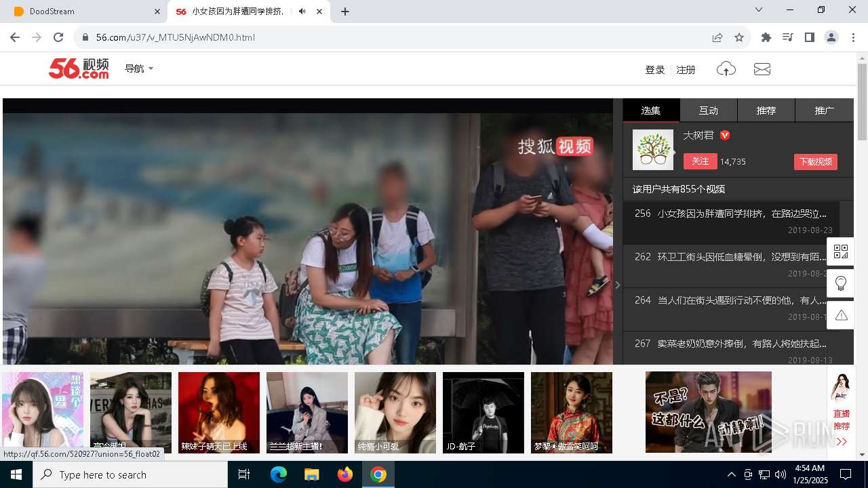Image resolution: width=868 pixels, height=488 pixels.
Task: Open the Windows Start menu
Action: [16, 474]
